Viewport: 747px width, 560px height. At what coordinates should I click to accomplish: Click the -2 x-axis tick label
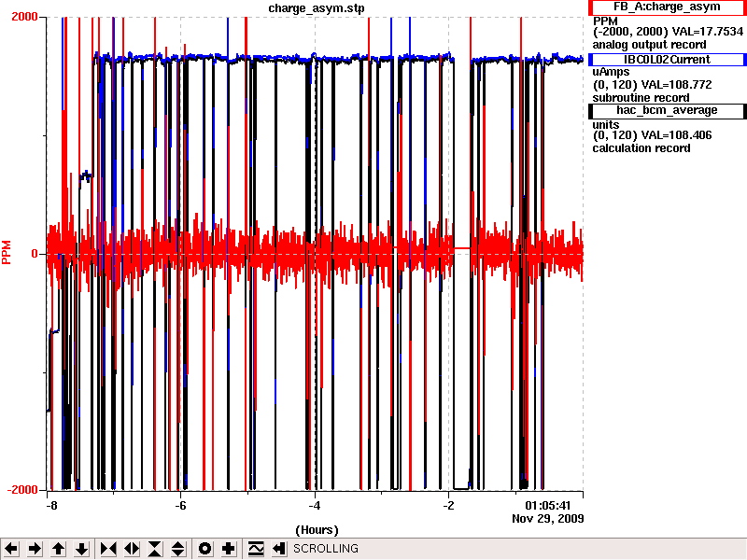448,506
